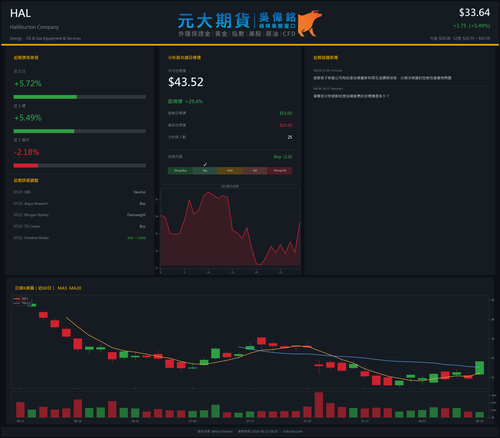This screenshot has height=438, width=500.
Task: Click the Overweight rating for Morgan Stanley
Action: click(x=136, y=215)
